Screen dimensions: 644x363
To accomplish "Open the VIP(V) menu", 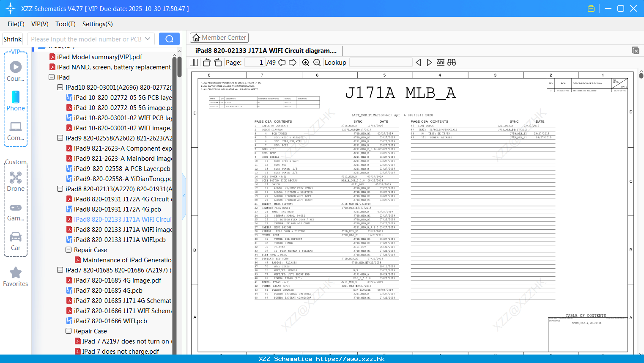I will point(40,24).
